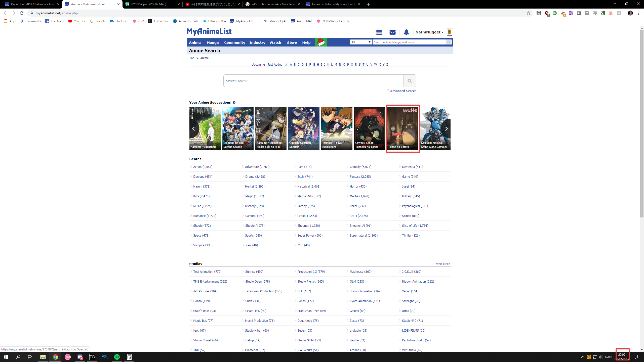Open the Cowboy Bebop: Tengoku no Tobira thumbnail

click(x=370, y=129)
